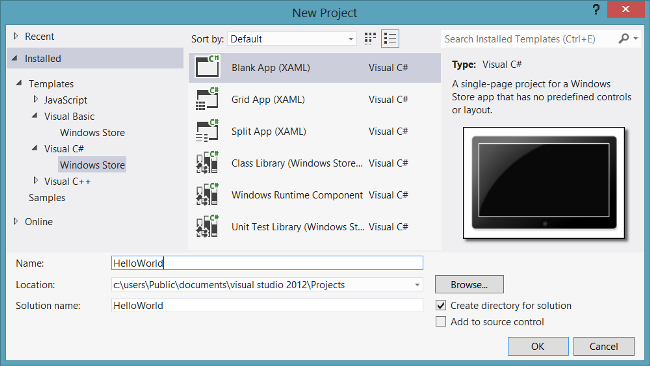Choose the Grid App (XAML) template icon

[207, 99]
